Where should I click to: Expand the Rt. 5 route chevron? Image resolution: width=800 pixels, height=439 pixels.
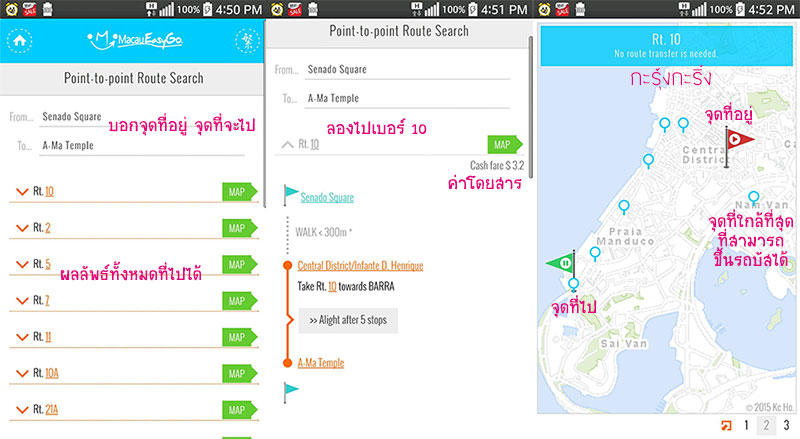pyautogui.click(x=22, y=264)
